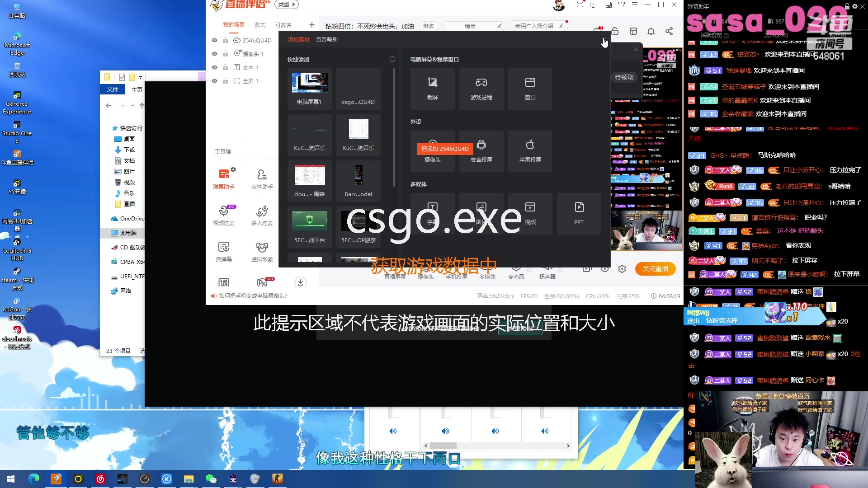Add a 截屏 screen capture source

[433, 89]
